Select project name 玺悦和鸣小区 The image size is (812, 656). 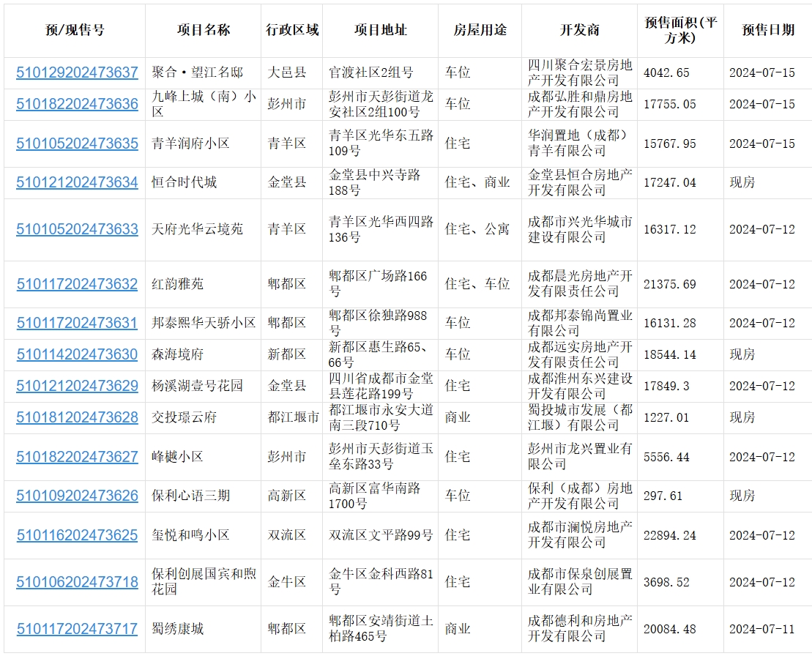[190, 535]
